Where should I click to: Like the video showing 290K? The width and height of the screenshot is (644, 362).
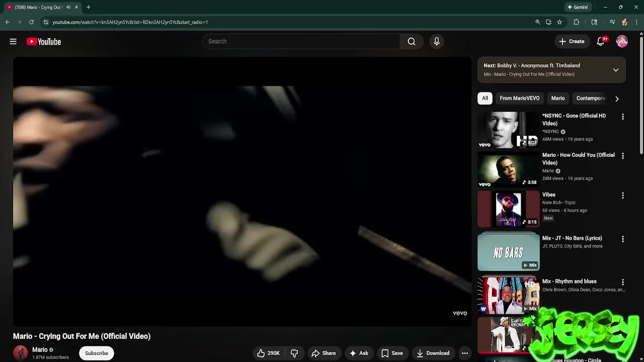[x=268, y=353]
